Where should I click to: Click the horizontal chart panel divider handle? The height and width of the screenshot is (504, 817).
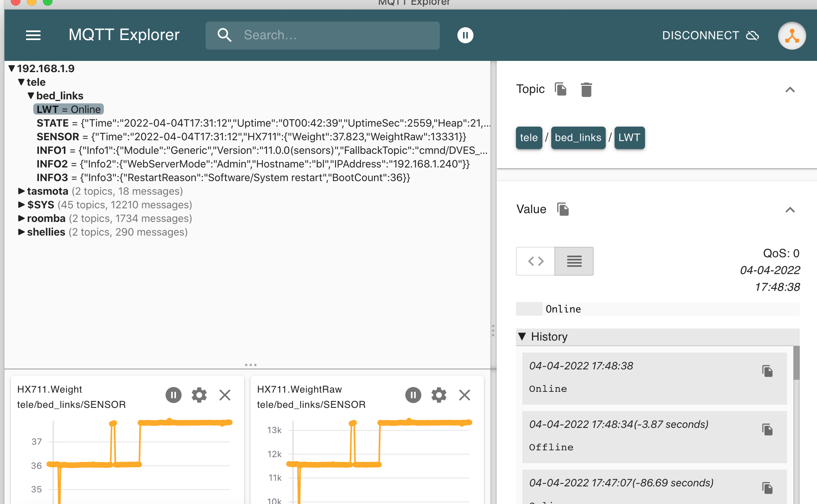point(251,365)
